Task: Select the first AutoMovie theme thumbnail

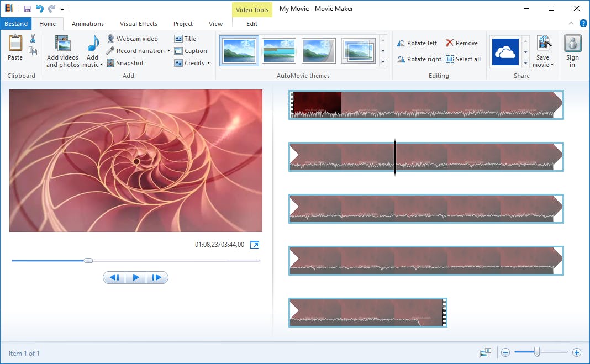Action: pos(239,51)
